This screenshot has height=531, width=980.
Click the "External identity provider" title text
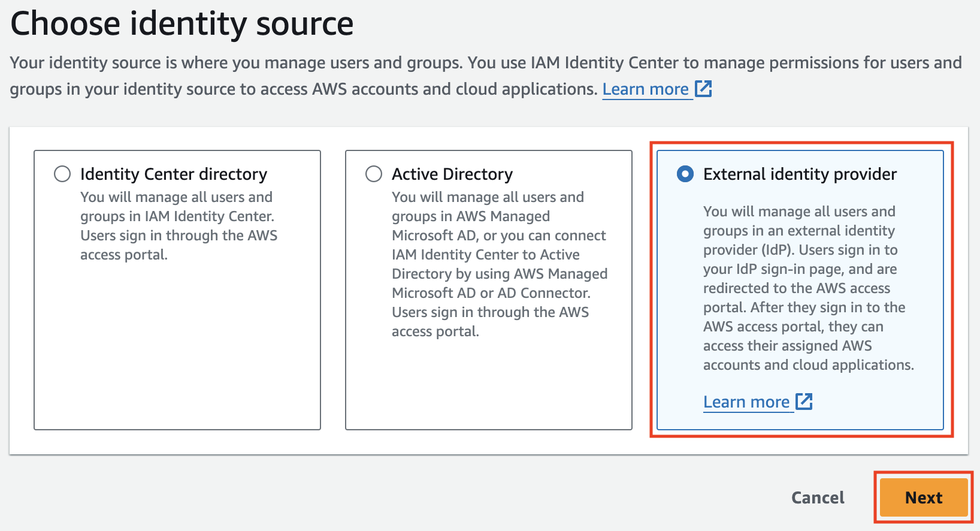tap(800, 174)
